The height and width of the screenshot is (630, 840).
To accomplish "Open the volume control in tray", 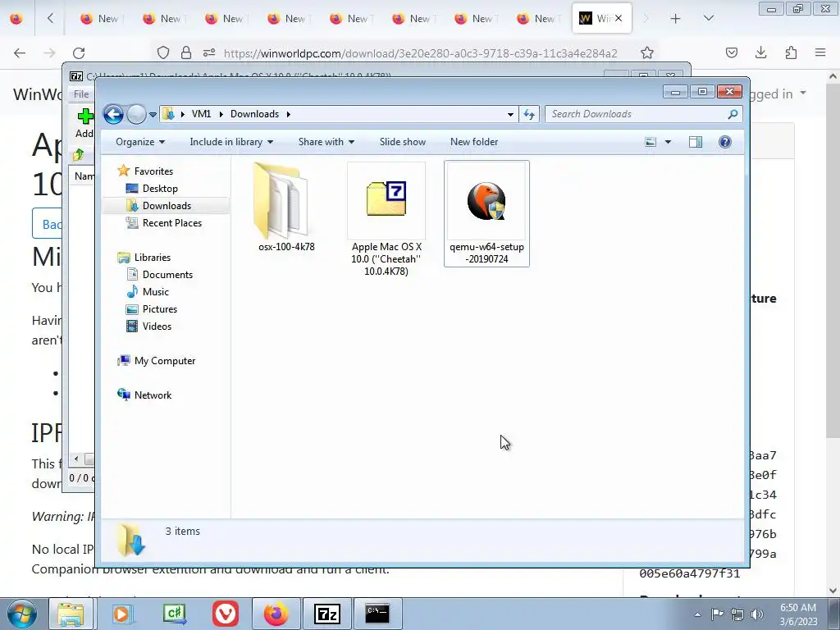I will [x=757, y=614].
